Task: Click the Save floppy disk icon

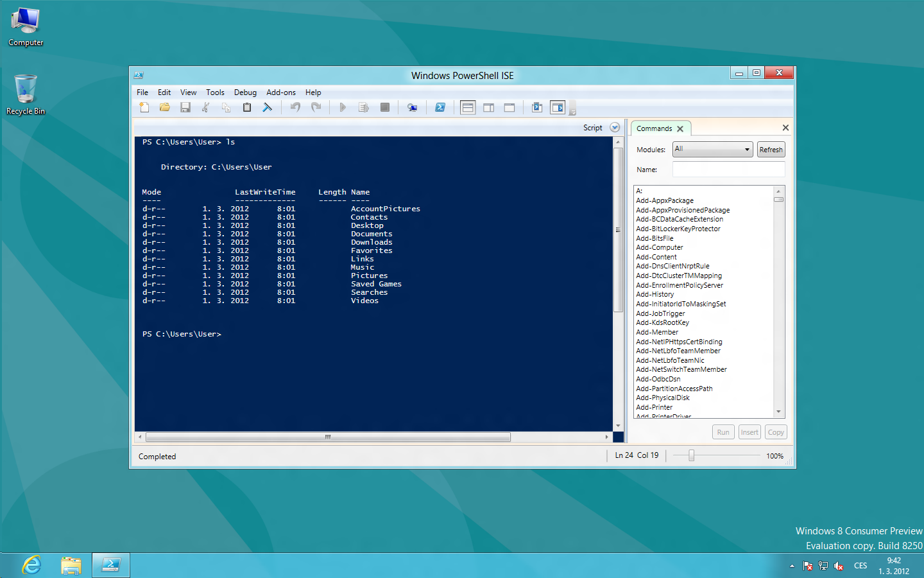Action: point(185,107)
